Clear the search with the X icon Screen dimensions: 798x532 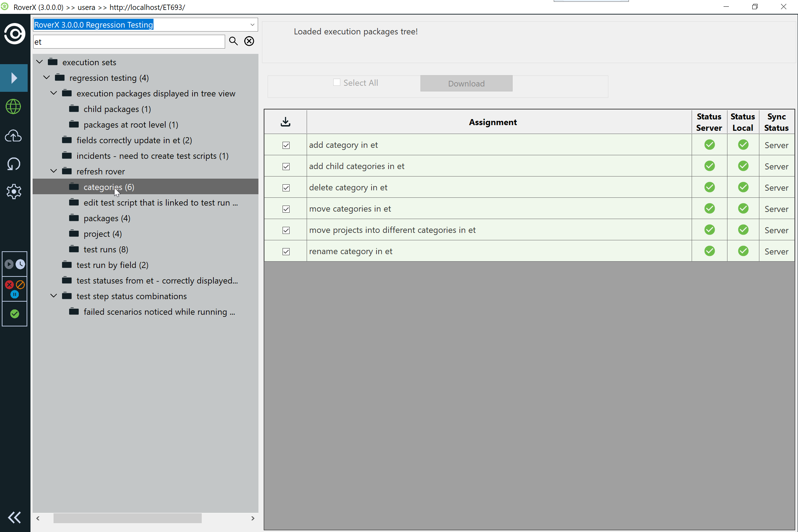coord(249,41)
